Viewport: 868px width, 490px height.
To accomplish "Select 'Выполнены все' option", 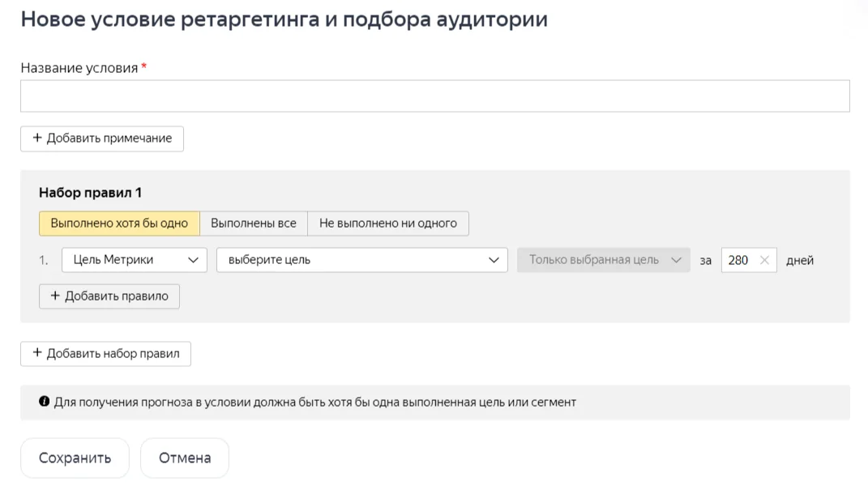I will click(254, 224).
